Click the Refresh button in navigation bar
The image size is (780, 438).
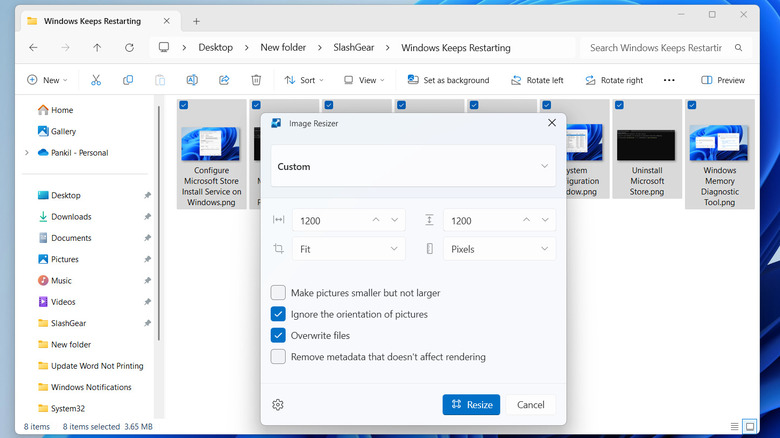(x=129, y=47)
